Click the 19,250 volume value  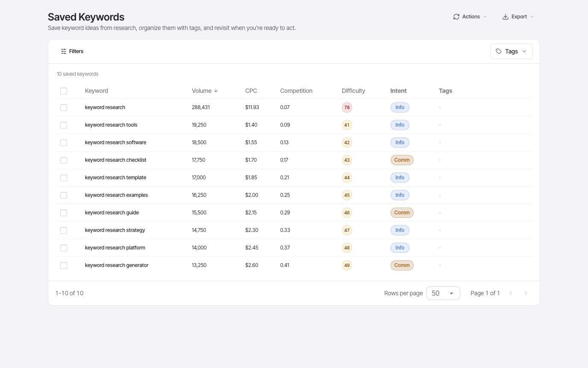pos(199,125)
